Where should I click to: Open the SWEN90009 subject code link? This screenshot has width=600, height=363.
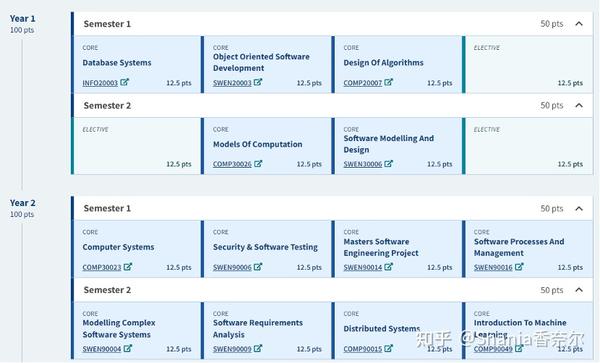[x=232, y=349]
